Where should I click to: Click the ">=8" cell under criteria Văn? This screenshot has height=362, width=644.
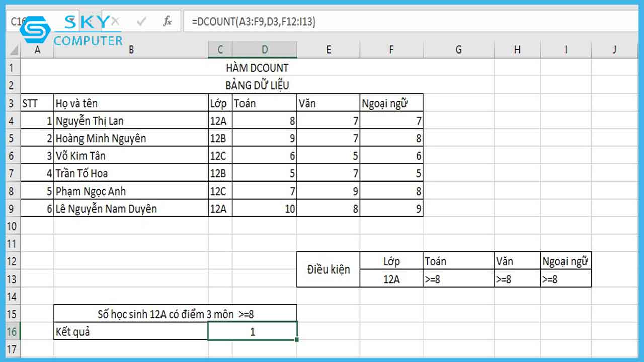(x=517, y=279)
